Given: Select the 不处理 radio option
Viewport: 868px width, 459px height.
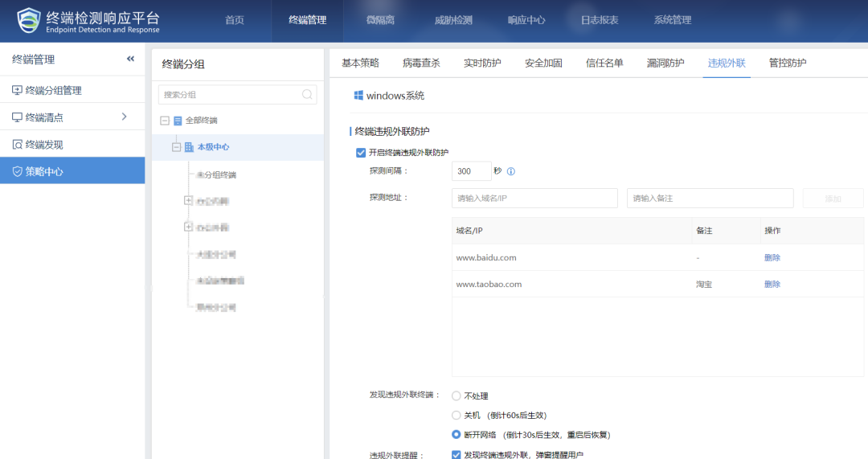Looking at the screenshot, I should coord(457,395).
